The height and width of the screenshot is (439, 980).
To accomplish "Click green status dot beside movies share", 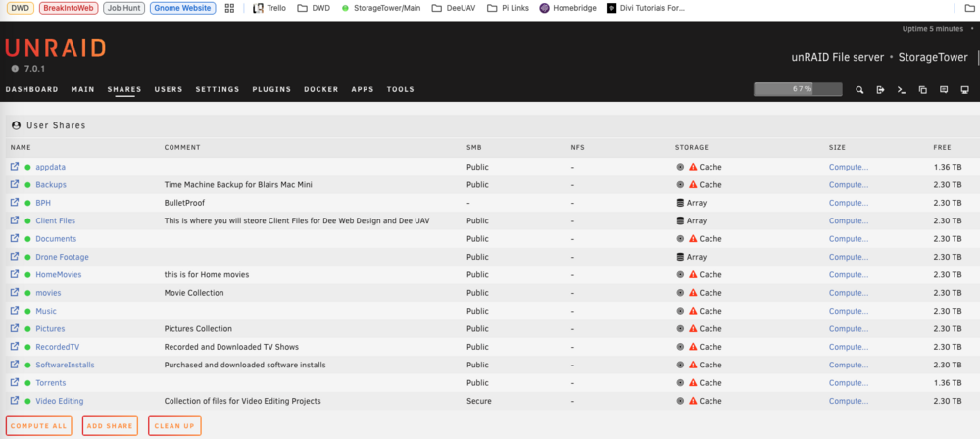I will (28, 293).
